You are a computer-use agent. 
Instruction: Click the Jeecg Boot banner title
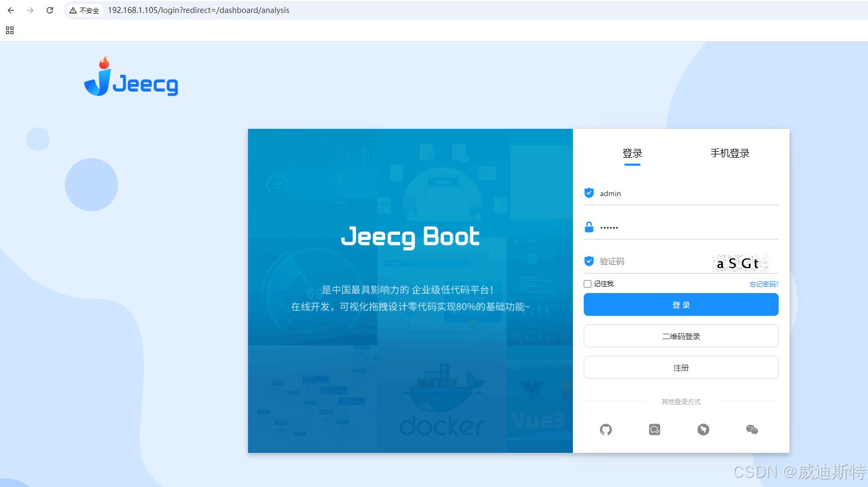click(x=410, y=237)
